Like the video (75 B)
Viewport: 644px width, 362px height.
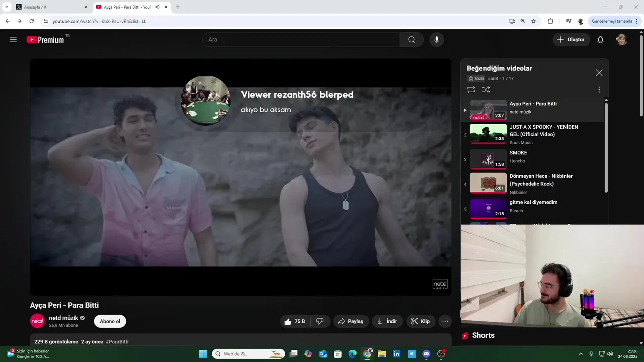click(295, 321)
